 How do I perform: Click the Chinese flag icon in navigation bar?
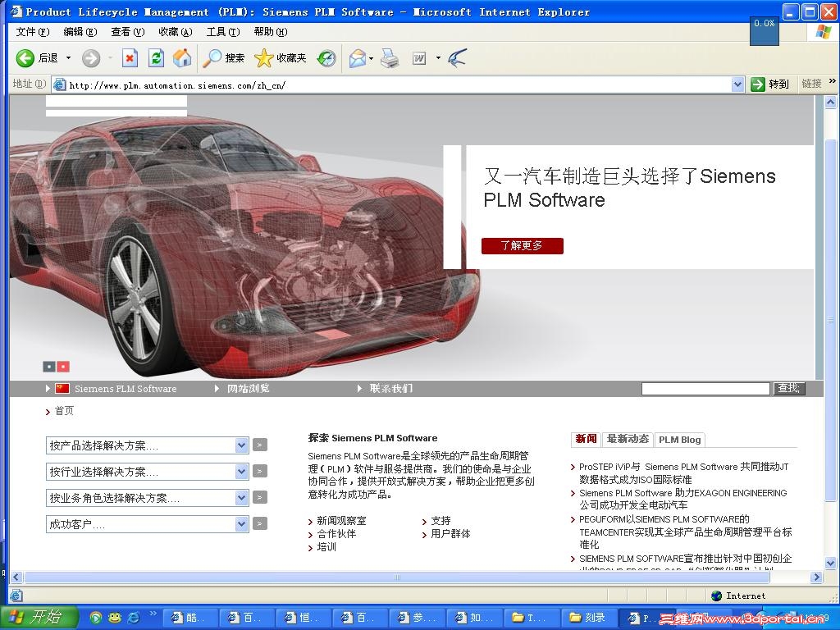[x=62, y=388]
